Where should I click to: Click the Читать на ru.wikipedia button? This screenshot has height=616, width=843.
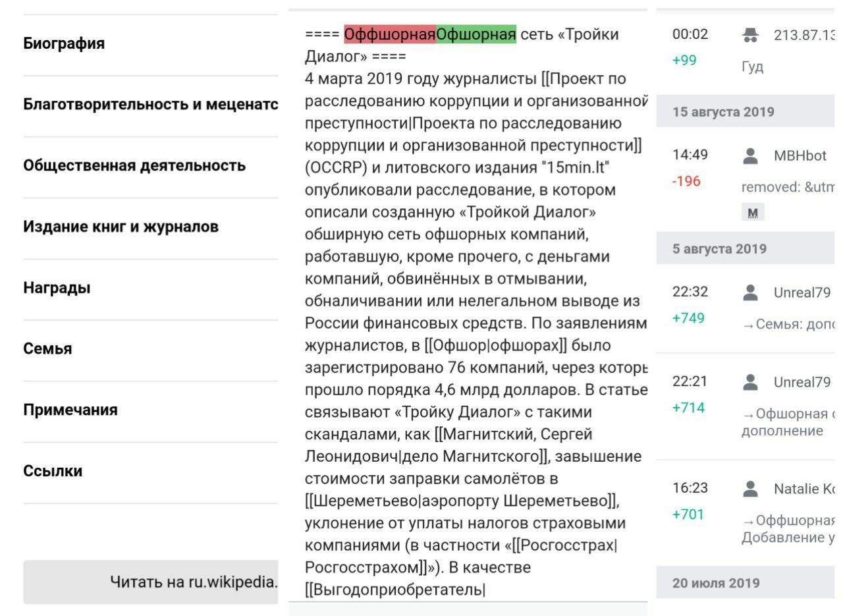(151, 582)
